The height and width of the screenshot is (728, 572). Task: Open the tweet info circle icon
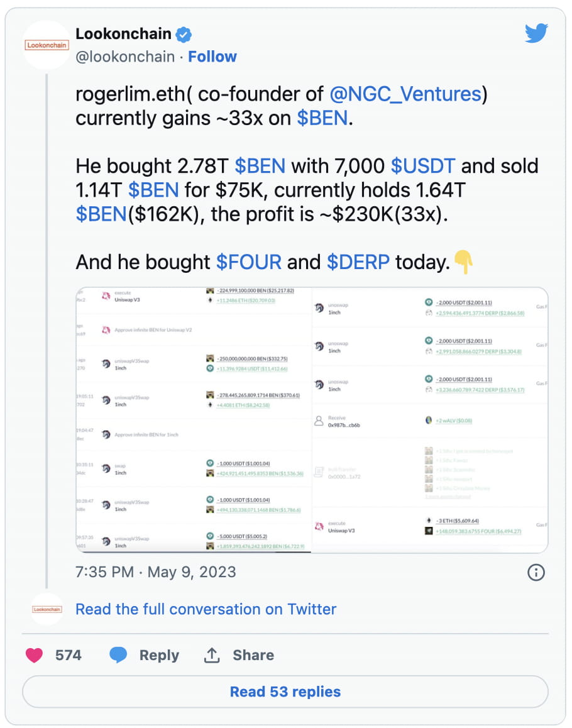[536, 572]
